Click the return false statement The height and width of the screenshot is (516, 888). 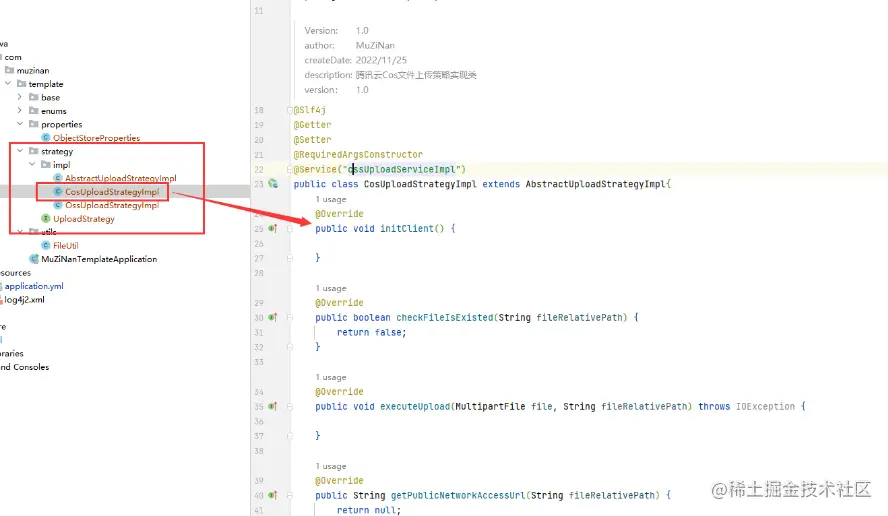tap(372, 332)
